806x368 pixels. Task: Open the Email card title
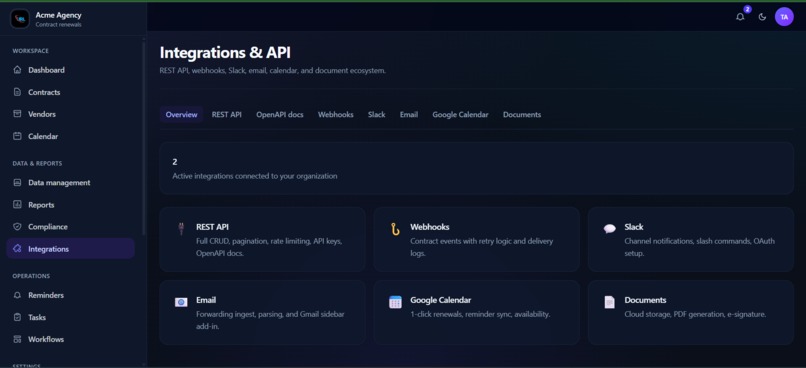pyautogui.click(x=206, y=300)
